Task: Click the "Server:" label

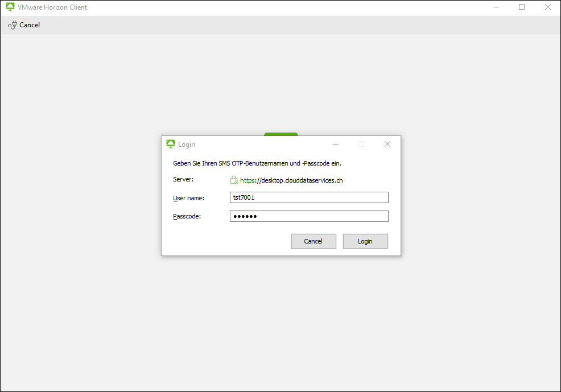Action: [183, 180]
